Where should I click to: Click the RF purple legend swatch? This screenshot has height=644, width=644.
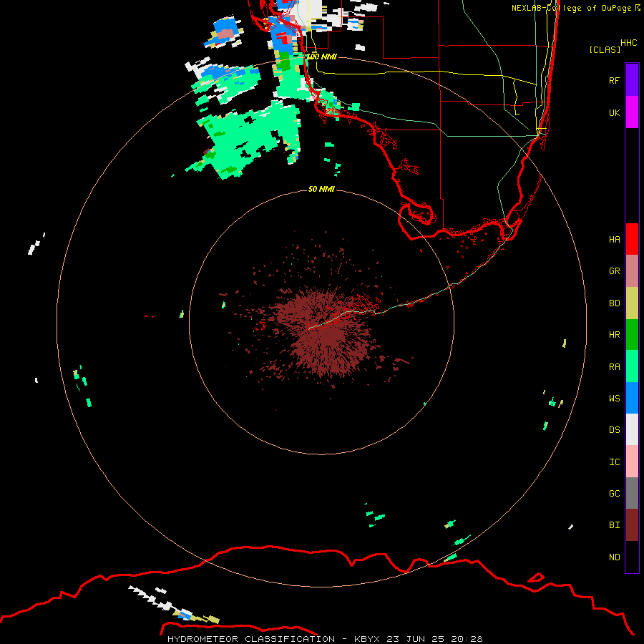click(x=632, y=80)
